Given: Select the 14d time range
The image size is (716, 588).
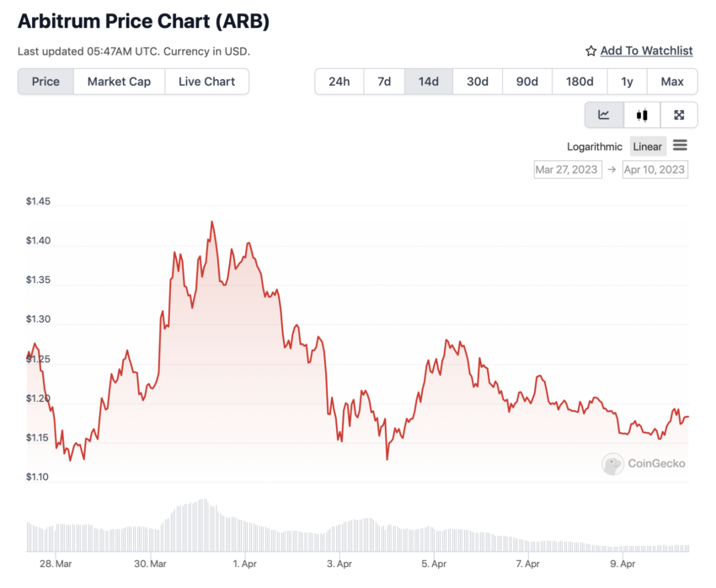Looking at the screenshot, I should coord(428,82).
